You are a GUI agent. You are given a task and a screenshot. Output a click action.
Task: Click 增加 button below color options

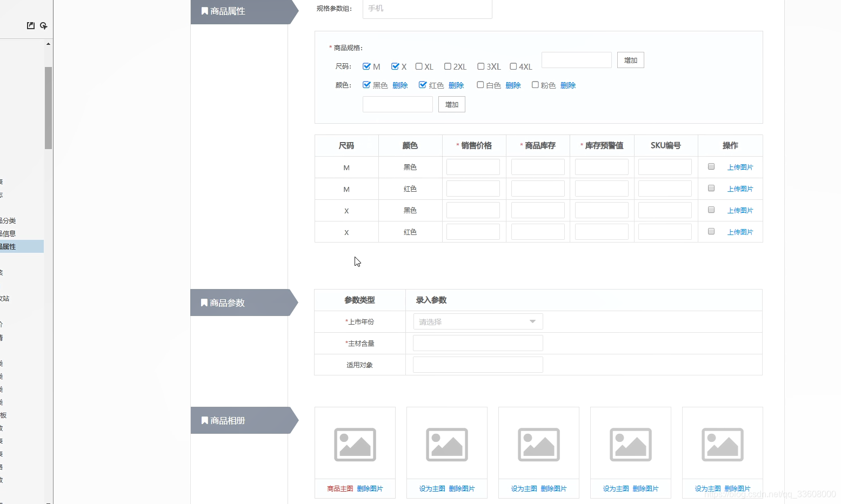(x=452, y=104)
